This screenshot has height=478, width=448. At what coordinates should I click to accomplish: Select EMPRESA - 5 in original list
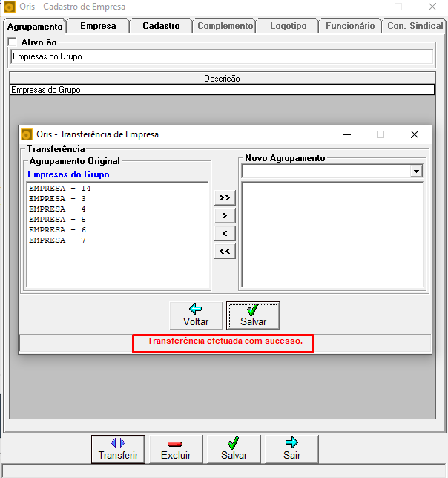click(57, 220)
